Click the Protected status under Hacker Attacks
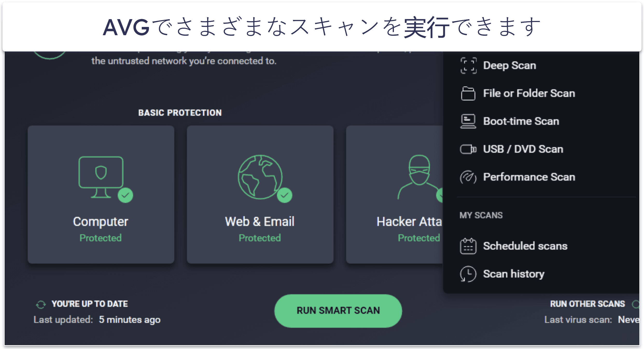Screen dimensions: 644x349 point(419,238)
